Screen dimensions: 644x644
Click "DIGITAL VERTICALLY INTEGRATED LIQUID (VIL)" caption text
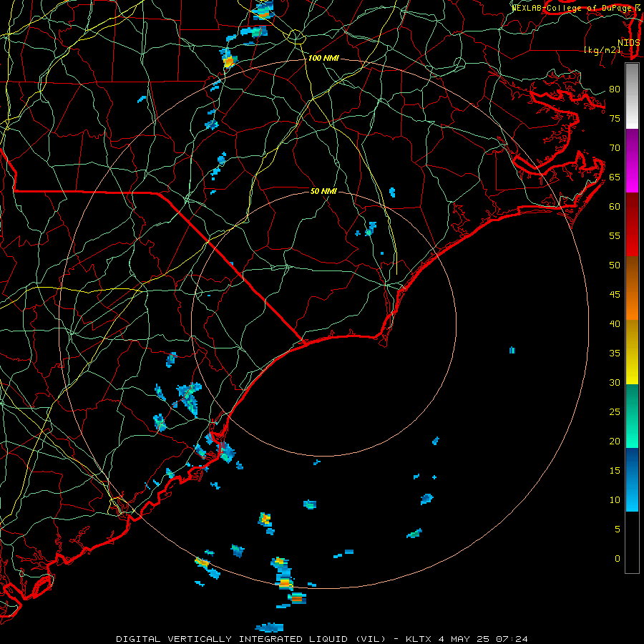point(251,639)
